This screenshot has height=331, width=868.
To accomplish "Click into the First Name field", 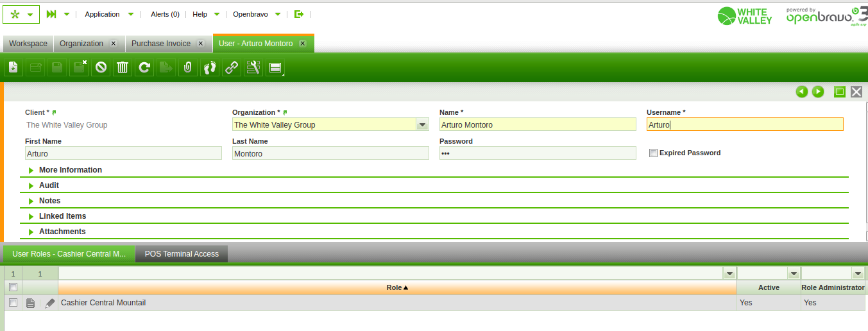I will [123, 154].
